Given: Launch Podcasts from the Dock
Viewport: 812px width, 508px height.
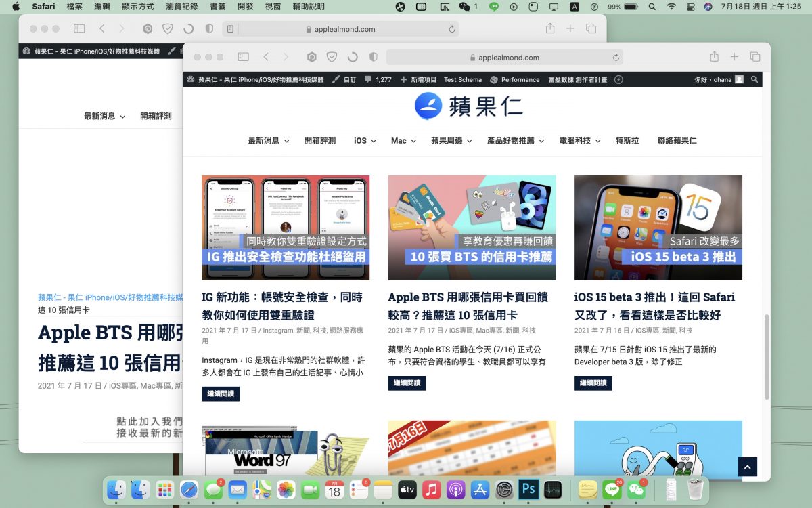Looking at the screenshot, I should tap(455, 489).
